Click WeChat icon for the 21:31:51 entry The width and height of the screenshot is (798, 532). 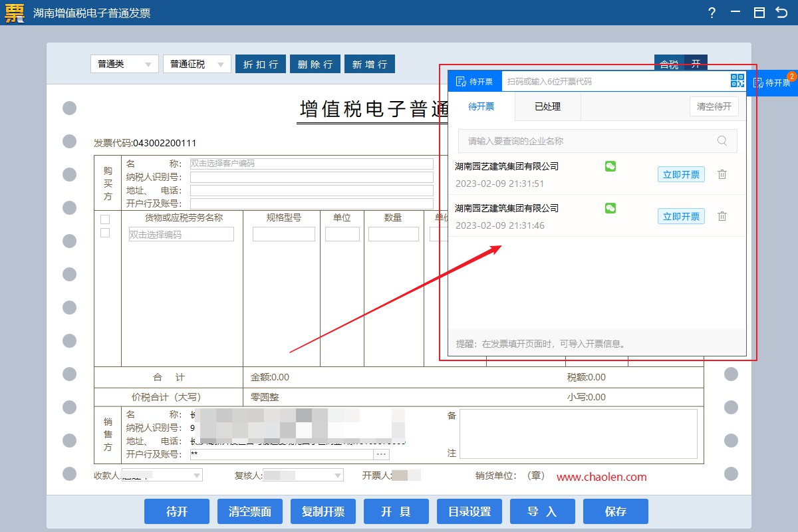610,166
